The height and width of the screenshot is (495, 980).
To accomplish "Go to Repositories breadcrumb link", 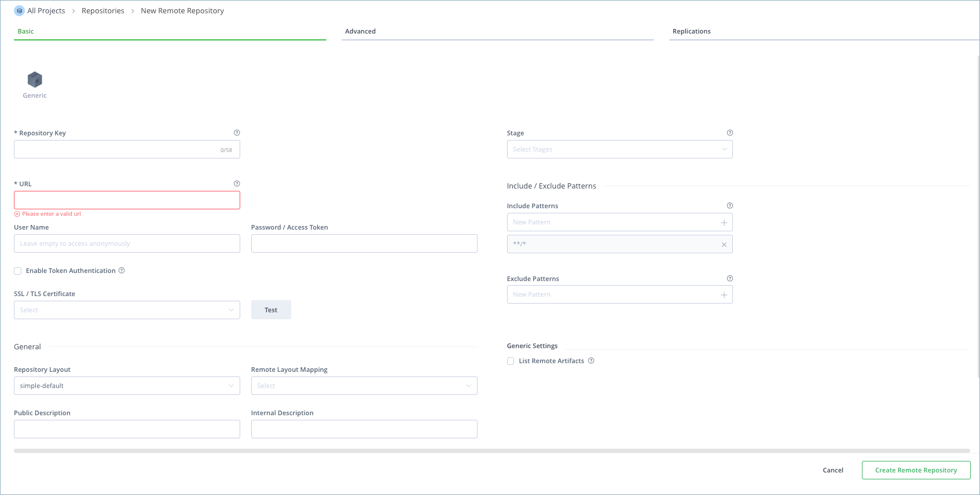I will [x=103, y=10].
